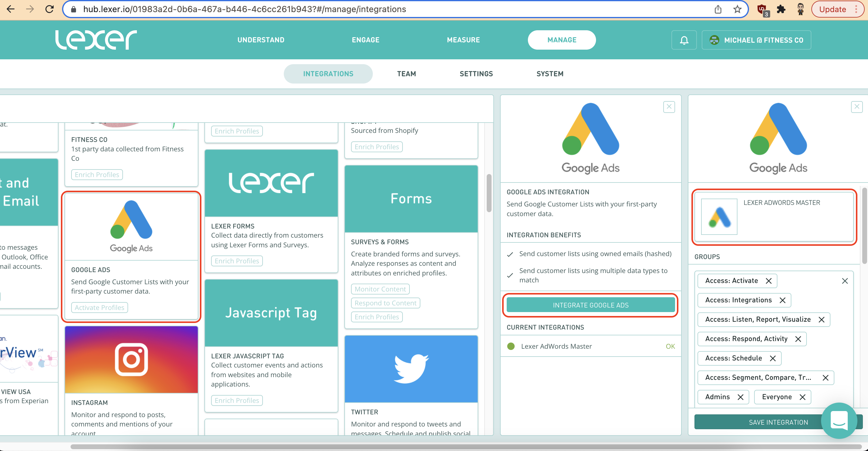
Task: Remove the Access: Activate group tag
Action: [x=769, y=281]
